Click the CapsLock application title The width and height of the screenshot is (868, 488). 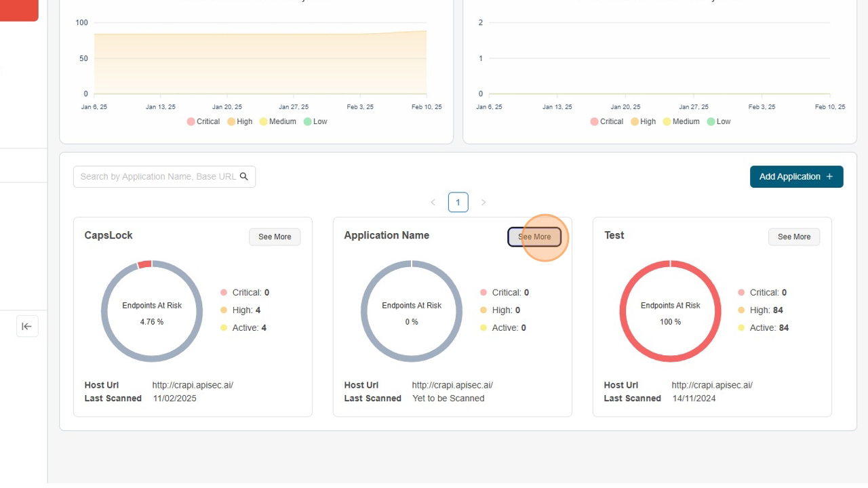pos(108,235)
